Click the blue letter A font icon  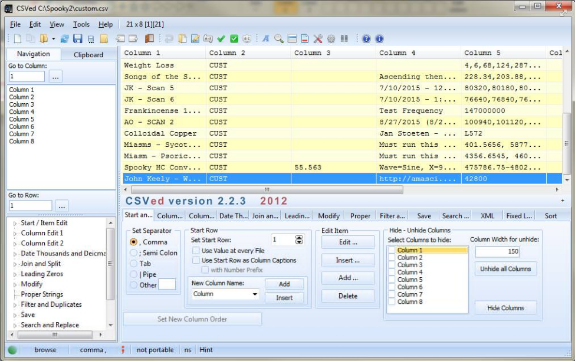265,39
